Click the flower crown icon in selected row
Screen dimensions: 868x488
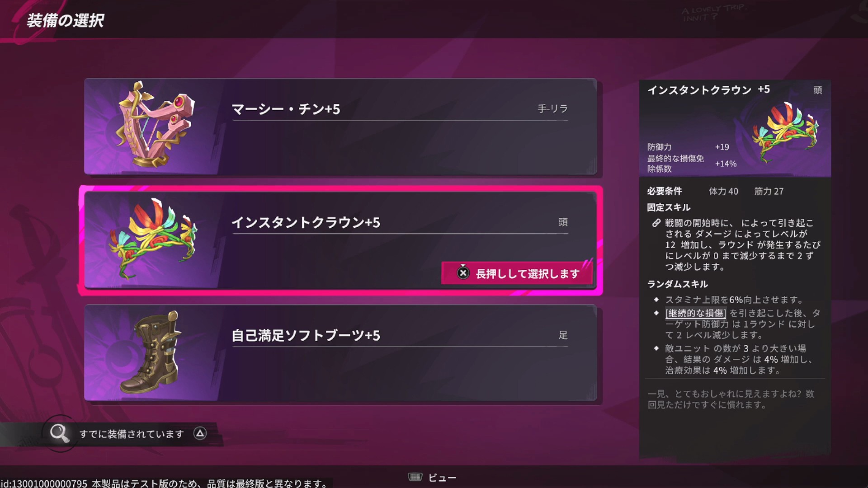click(x=153, y=239)
